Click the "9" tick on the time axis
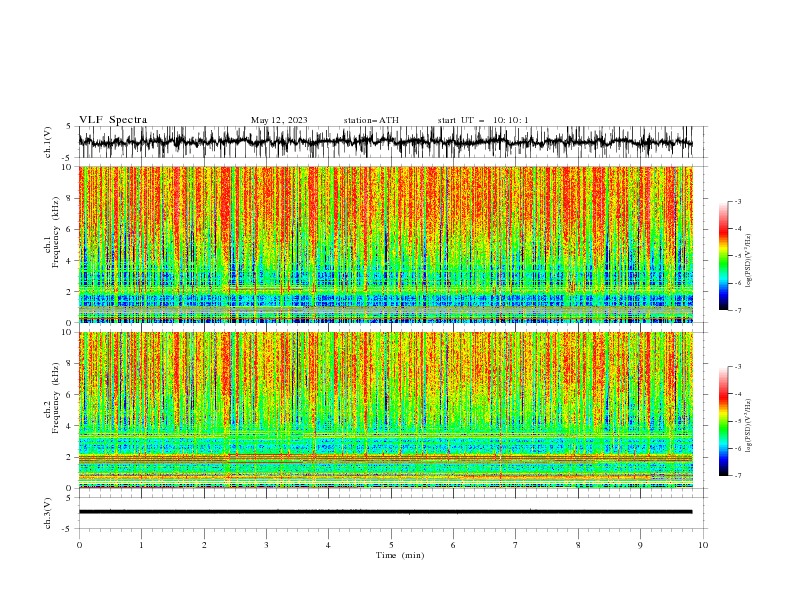The width and height of the screenshot is (792, 612). (x=640, y=545)
